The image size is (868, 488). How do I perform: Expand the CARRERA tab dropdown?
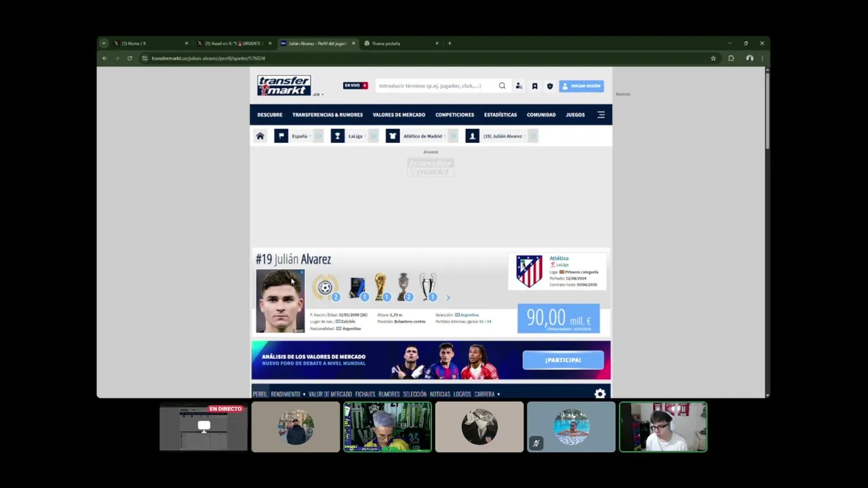(487, 394)
